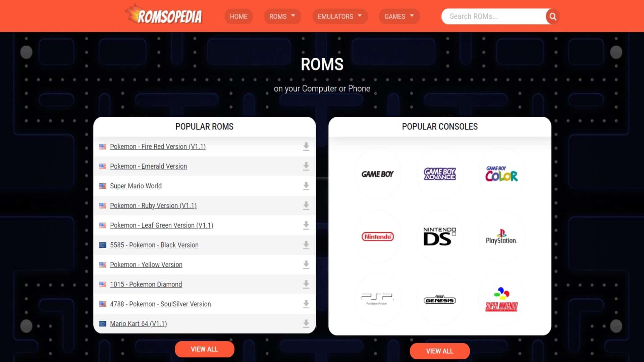Expand the EMULATORS dropdown menu
Image resolution: width=644 pixels, height=362 pixels.
[340, 16]
